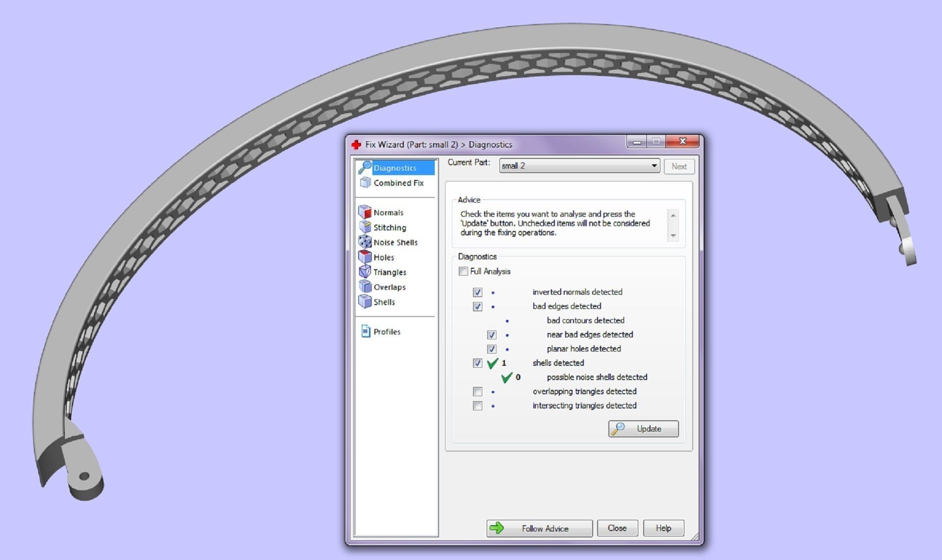Viewport: 942px width, 560px height.
Task: Click the Follow Advice button
Action: point(540,528)
